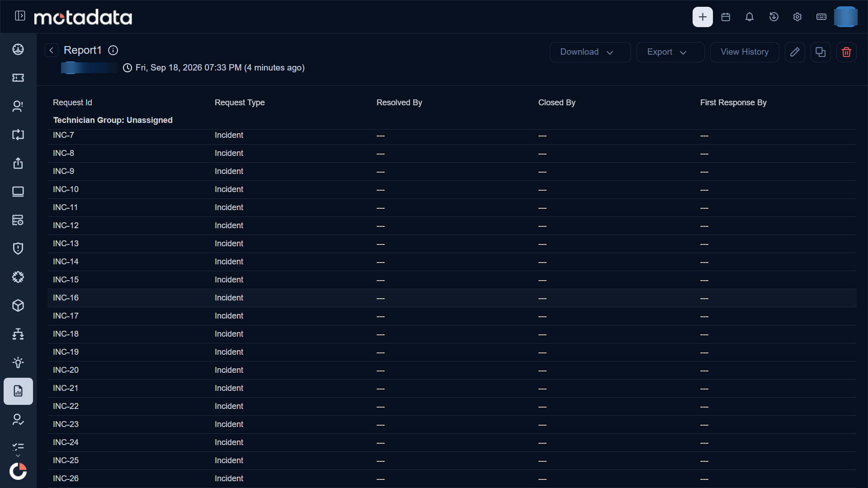Screen dimensions: 868x488
Task: Open release management sidebar icon
Action: [x=18, y=163]
